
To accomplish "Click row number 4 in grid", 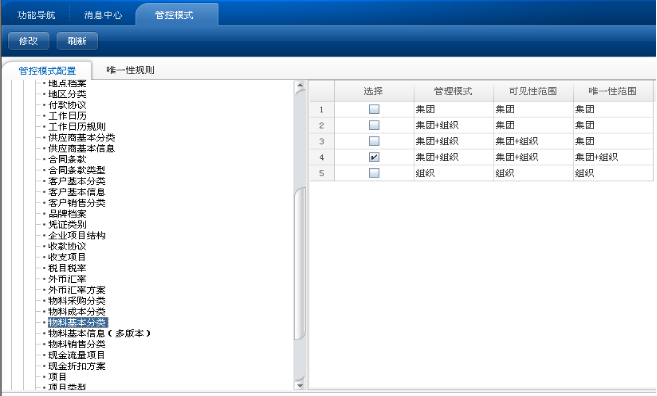I will pos(322,158).
